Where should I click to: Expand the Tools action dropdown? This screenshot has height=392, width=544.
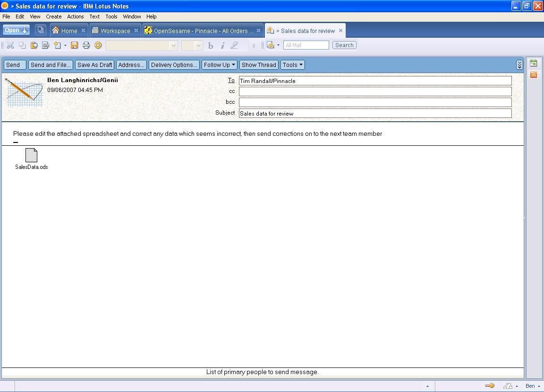tap(293, 65)
